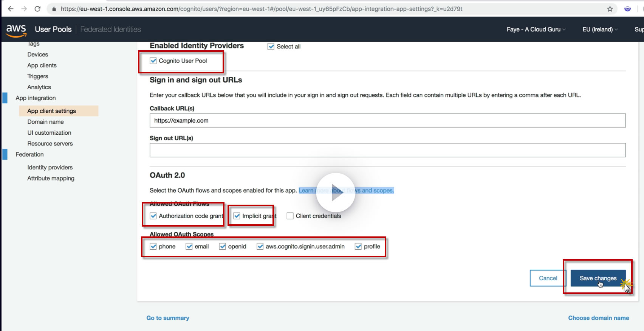
Task: Toggle the Select all checkbox
Action: click(x=271, y=47)
